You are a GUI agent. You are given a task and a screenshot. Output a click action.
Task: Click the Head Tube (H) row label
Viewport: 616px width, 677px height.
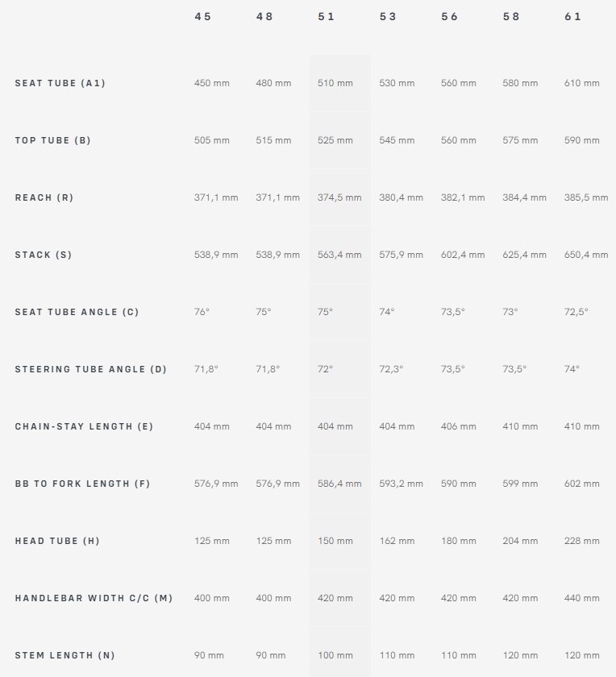57,541
